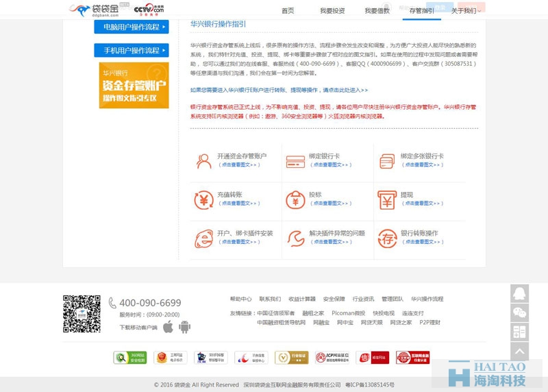
Task: Visit the 网贷天眼 friend link
Action: click(x=371, y=322)
